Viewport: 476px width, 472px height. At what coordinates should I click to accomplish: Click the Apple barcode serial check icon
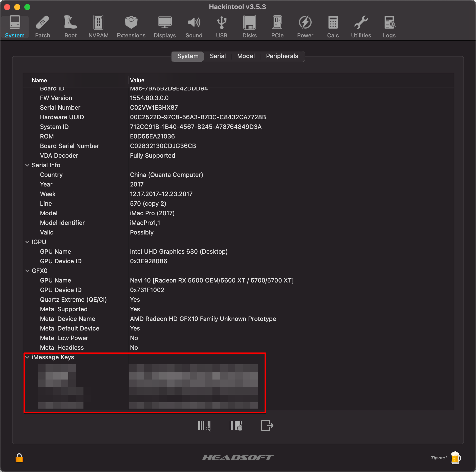[236, 426]
